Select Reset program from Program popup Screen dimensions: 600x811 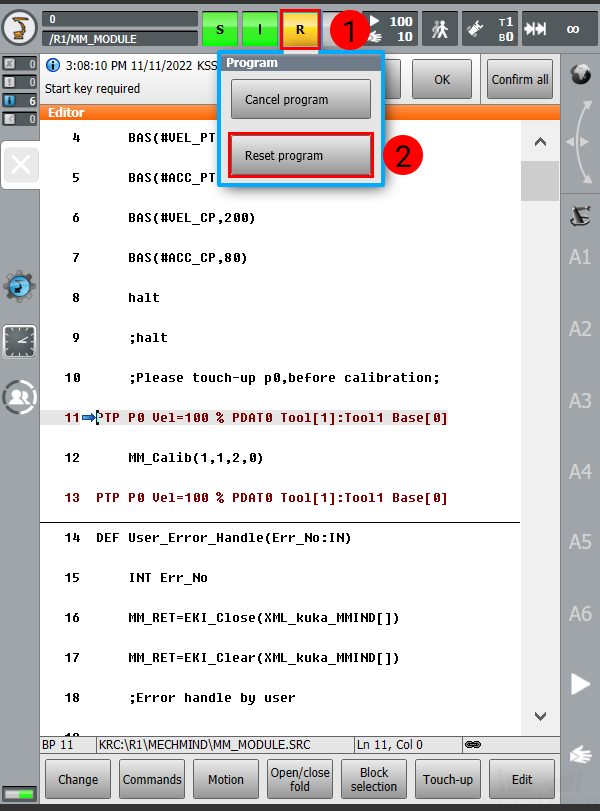[x=301, y=156]
